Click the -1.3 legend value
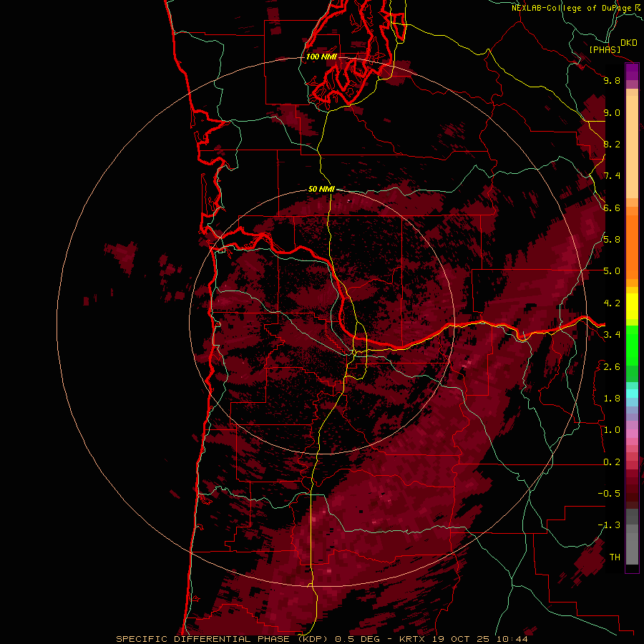The height and width of the screenshot is (644, 644). [609, 525]
